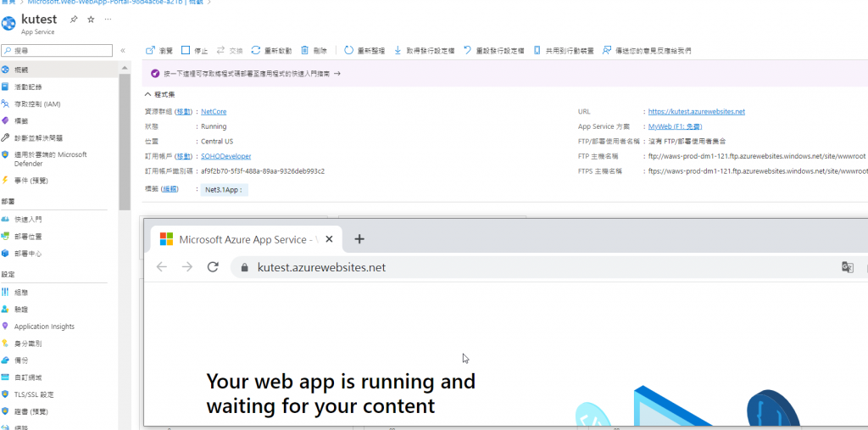The image size is (868, 430).
Task: Focus the sidebar search box
Action: click(x=57, y=50)
